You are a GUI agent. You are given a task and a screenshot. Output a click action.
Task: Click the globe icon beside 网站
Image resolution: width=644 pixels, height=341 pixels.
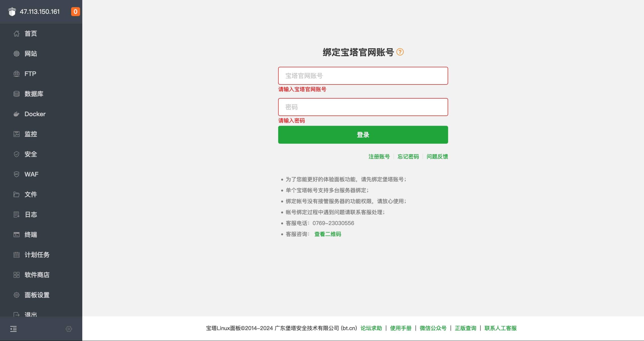[16, 54]
